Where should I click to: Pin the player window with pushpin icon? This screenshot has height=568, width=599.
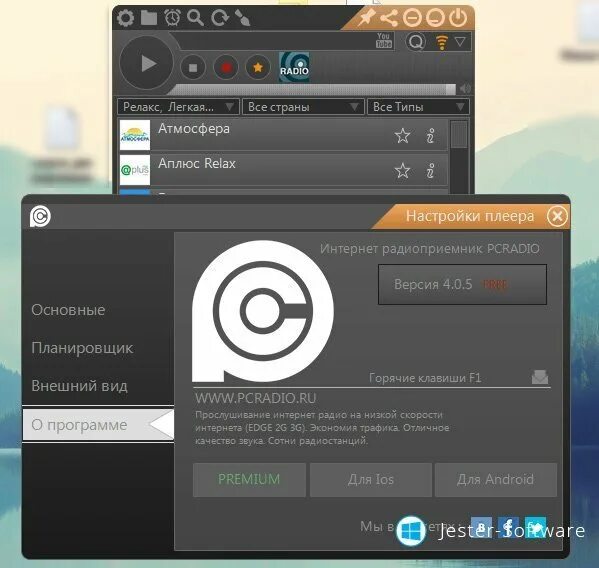[366, 18]
